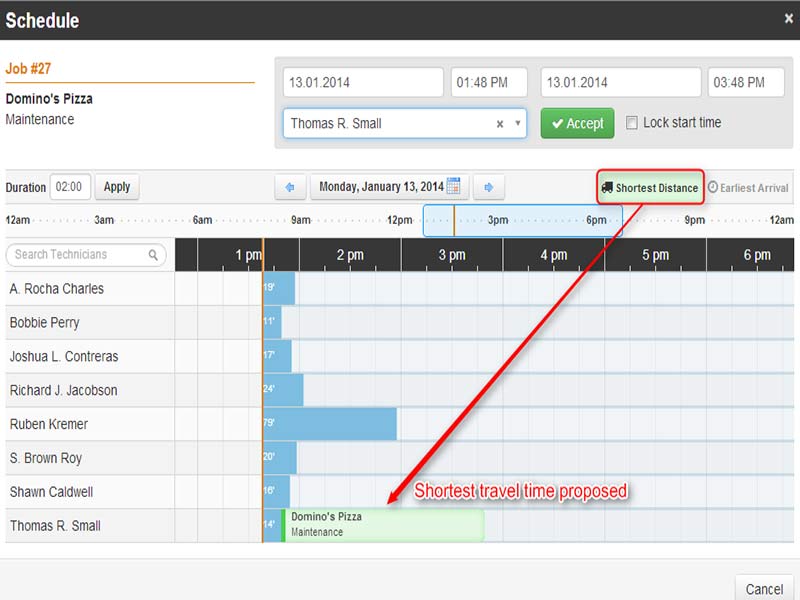Apply the duration setting

click(117, 187)
